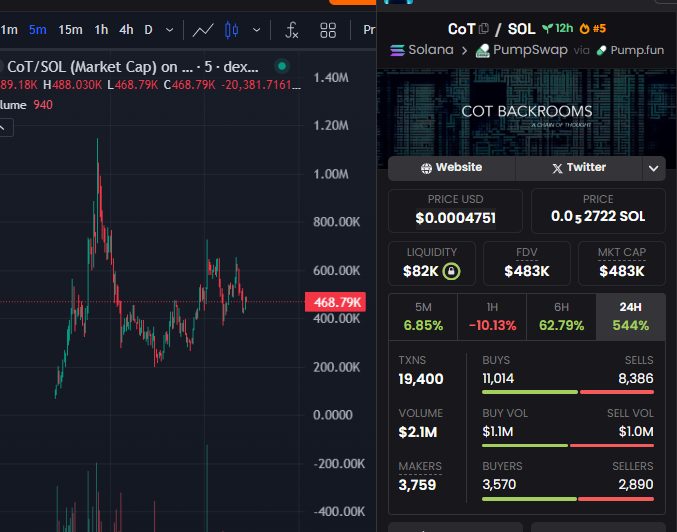Click the SELLERS 2,890 value
The image size is (677, 532).
click(636, 484)
